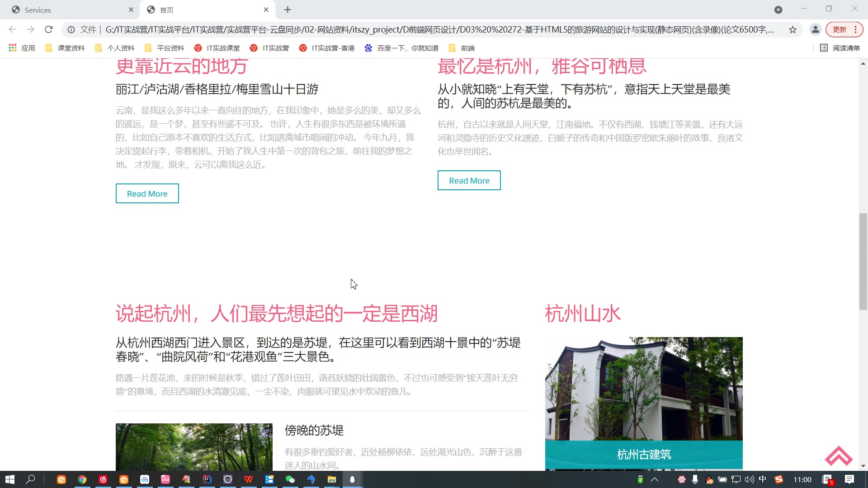Image resolution: width=868 pixels, height=488 pixels.
Task: Open the tray 中 input method indicator
Action: point(763,479)
